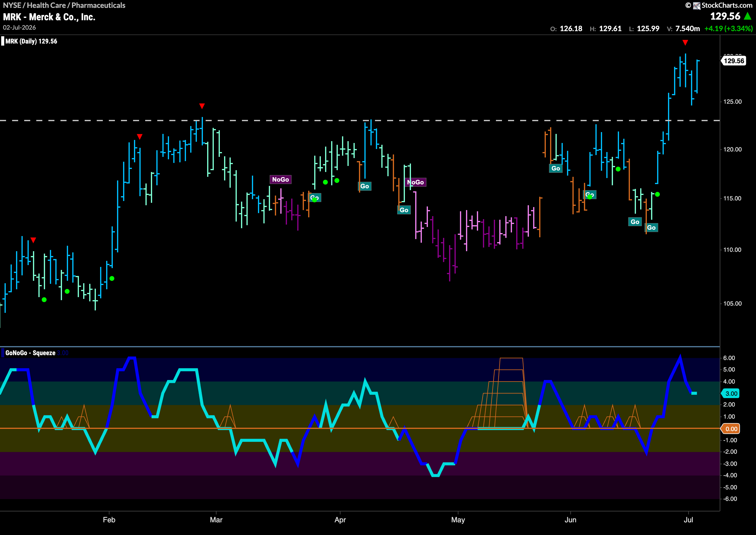Image resolution: width=756 pixels, height=535 pixels.
Task: Click the open value 126.18
Action: (x=571, y=29)
